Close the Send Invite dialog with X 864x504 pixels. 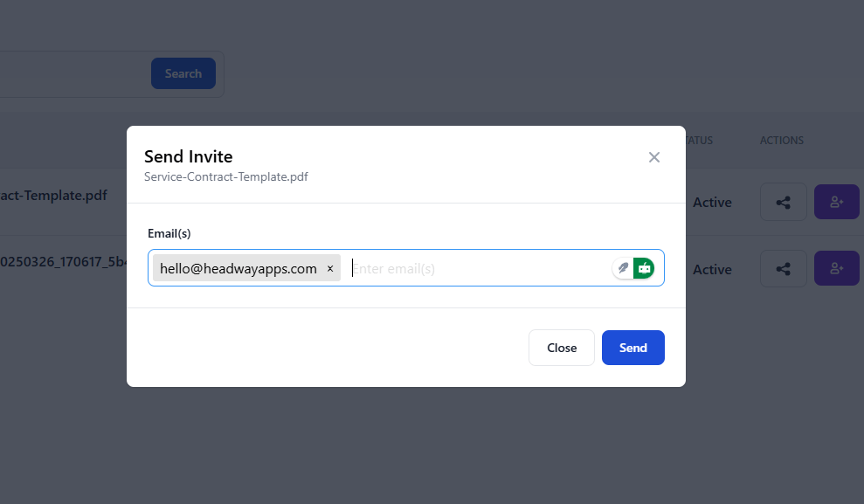click(654, 157)
